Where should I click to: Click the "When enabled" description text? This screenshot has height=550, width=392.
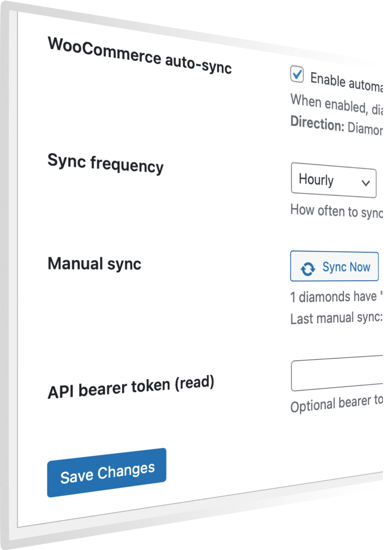click(336, 104)
